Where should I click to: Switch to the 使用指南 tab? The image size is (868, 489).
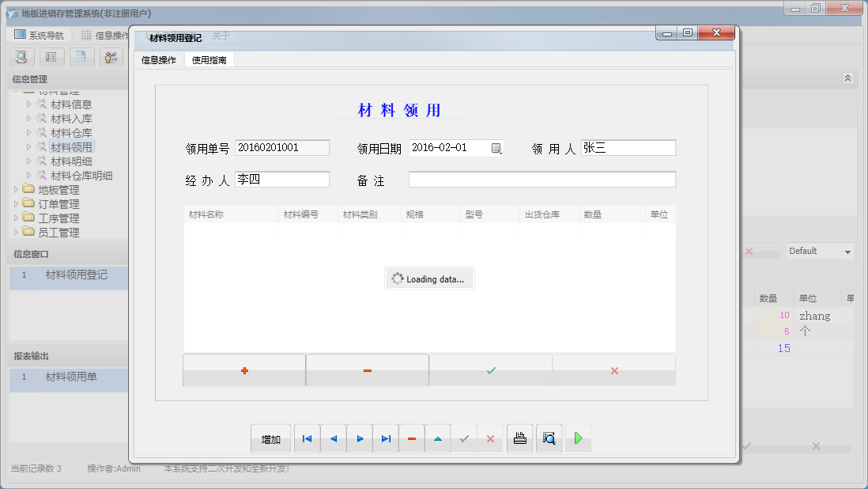click(207, 59)
